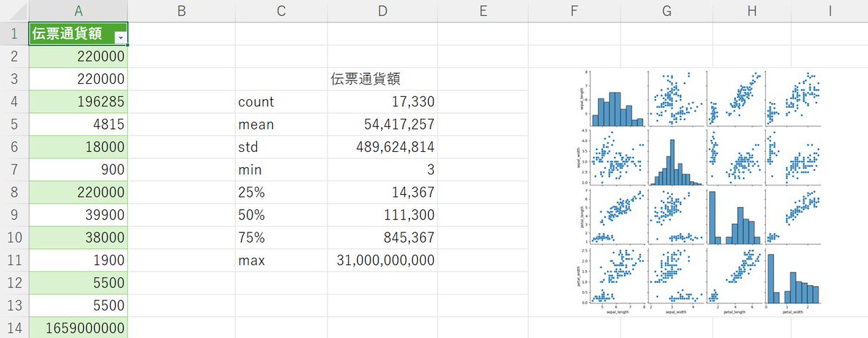Click the 75% label cell
The height and width of the screenshot is (338, 868).
point(281,237)
